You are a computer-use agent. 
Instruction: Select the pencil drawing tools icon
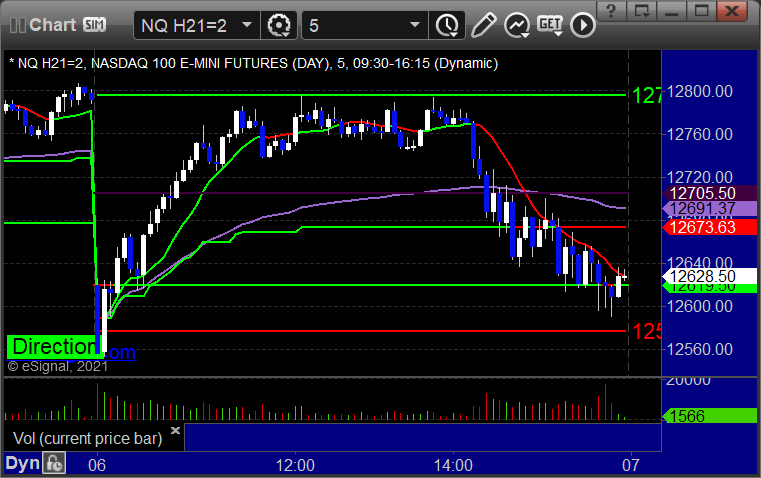click(482, 25)
